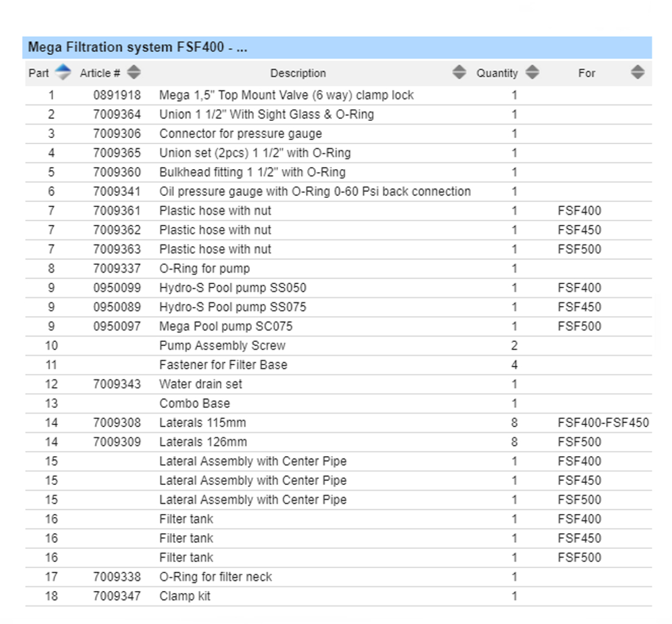
Task: Click the Part column header label
Action: 38,73
